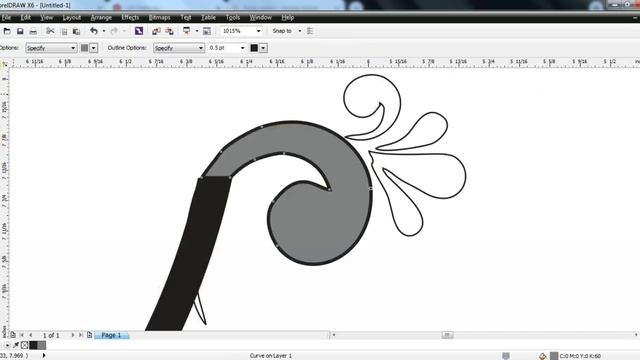Click the eyedropper icon in document palette
640x360 pixels.
pyautogui.click(x=16, y=345)
